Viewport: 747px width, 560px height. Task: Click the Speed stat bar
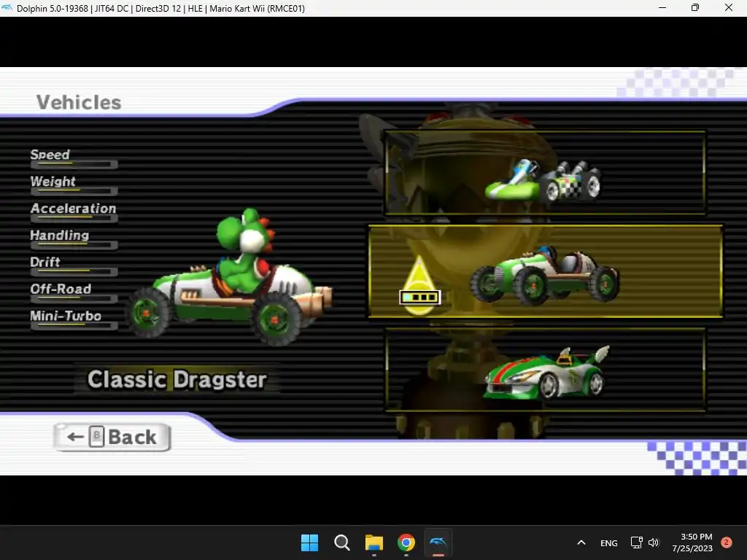tap(74, 165)
